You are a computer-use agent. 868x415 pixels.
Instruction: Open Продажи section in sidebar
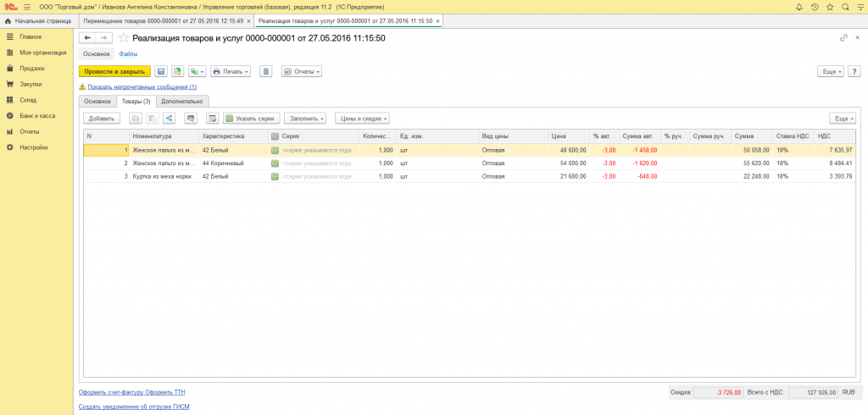tap(32, 69)
